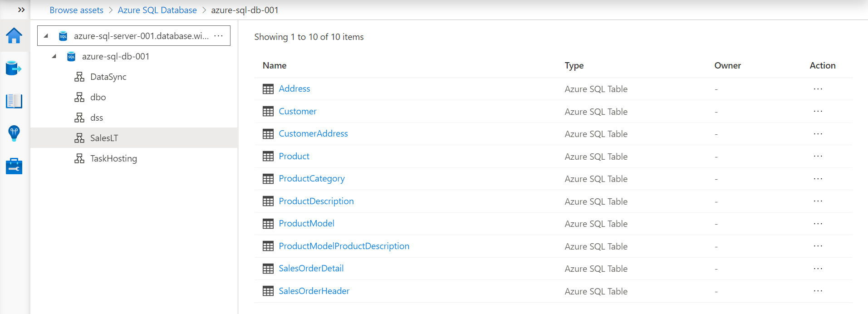Open the Customer table link

click(x=298, y=111)
